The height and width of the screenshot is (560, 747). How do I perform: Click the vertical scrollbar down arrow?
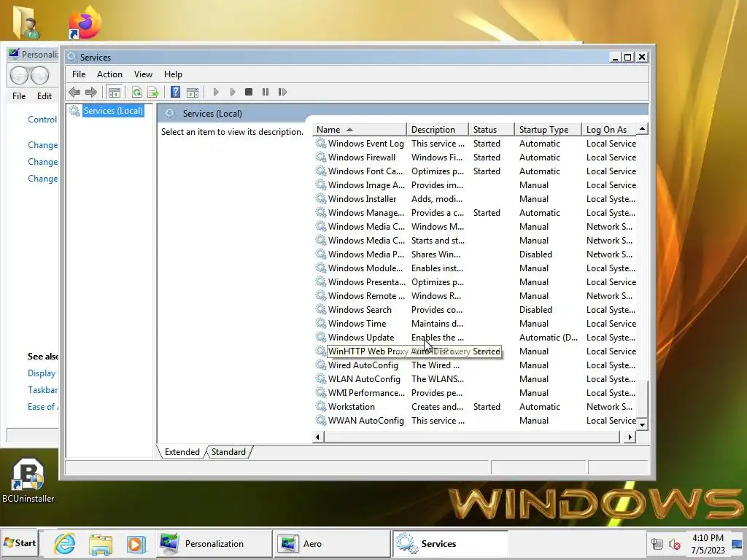point(642,425)
